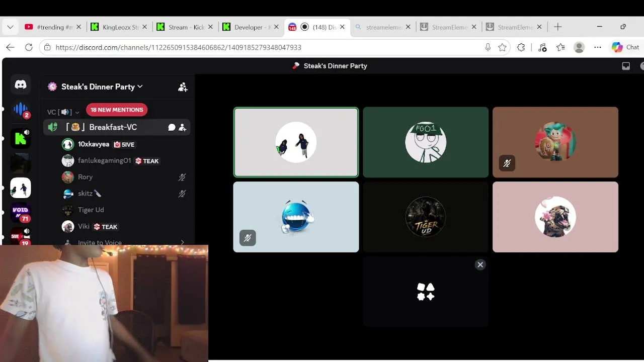Switch to the streamelements search tab
Screen dimensions: 644x362
tap(382, 27)
